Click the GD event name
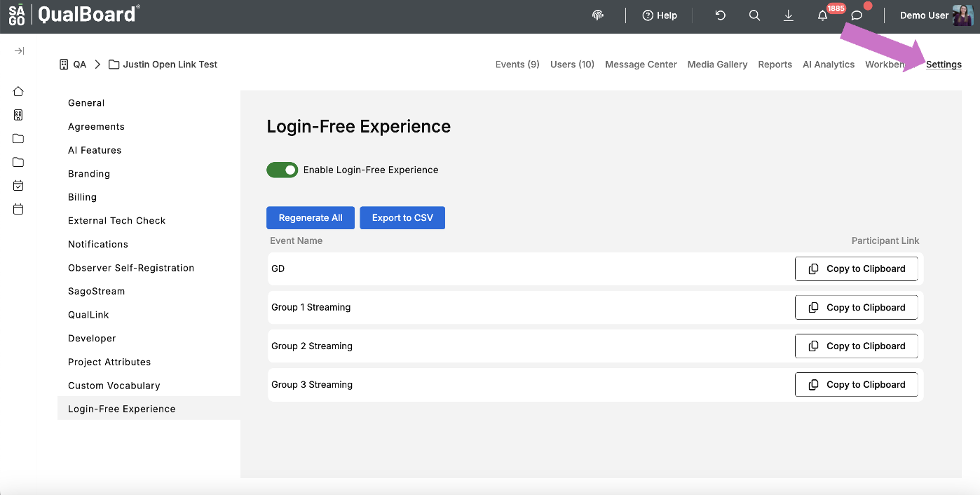The height and width of the screenshot is (495, 980). click(x=278, y=269)
